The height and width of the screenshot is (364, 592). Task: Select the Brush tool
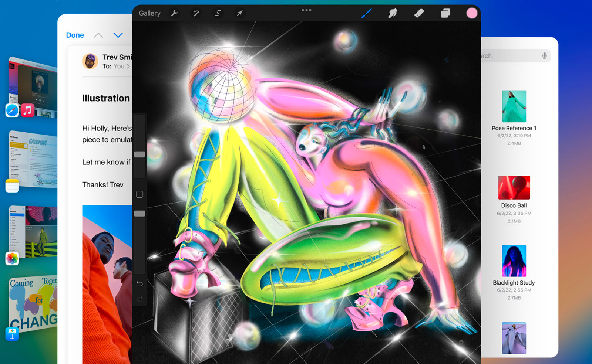point(367,13)
